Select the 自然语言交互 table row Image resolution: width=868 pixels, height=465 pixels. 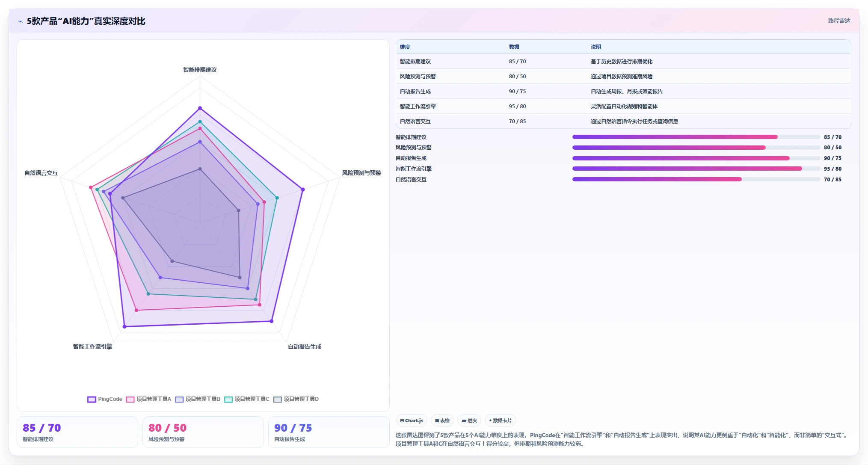623,121
